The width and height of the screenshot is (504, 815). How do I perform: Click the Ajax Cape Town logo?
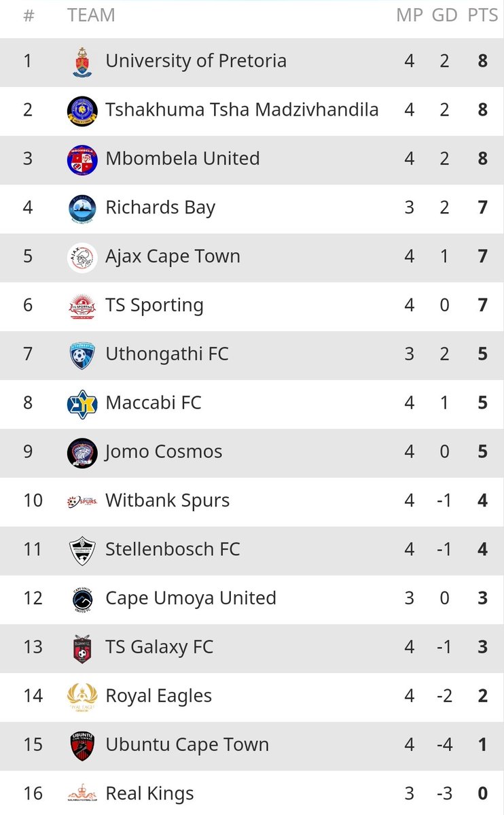(x=82, y=258)
